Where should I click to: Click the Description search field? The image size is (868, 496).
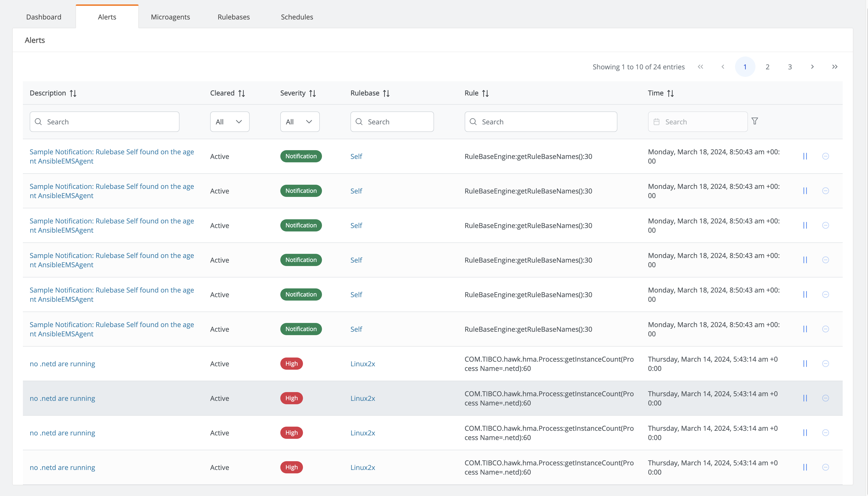click(104, 122)
